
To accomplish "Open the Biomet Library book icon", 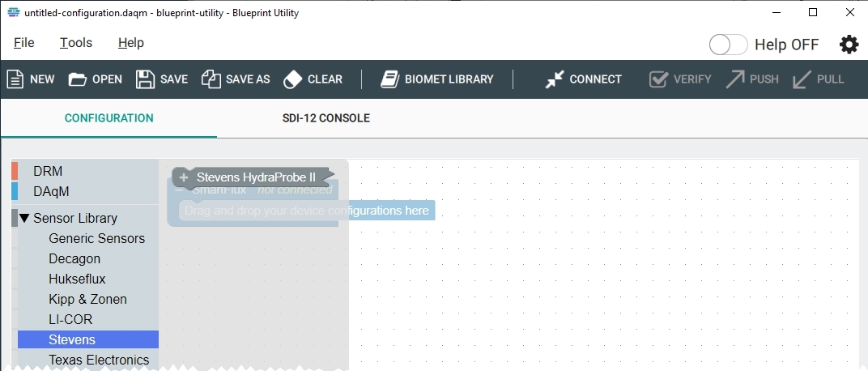I will tap(389, 79).
